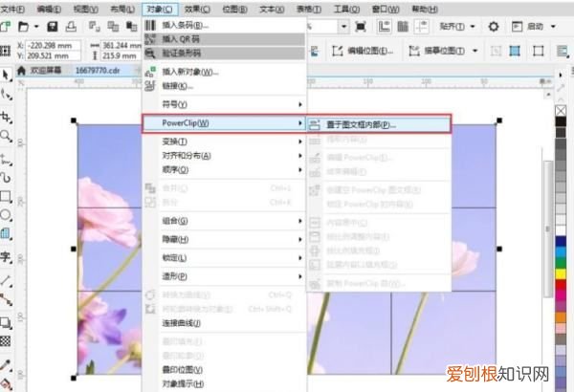Choose PowerClip(W) menu entry

[224, 123]
